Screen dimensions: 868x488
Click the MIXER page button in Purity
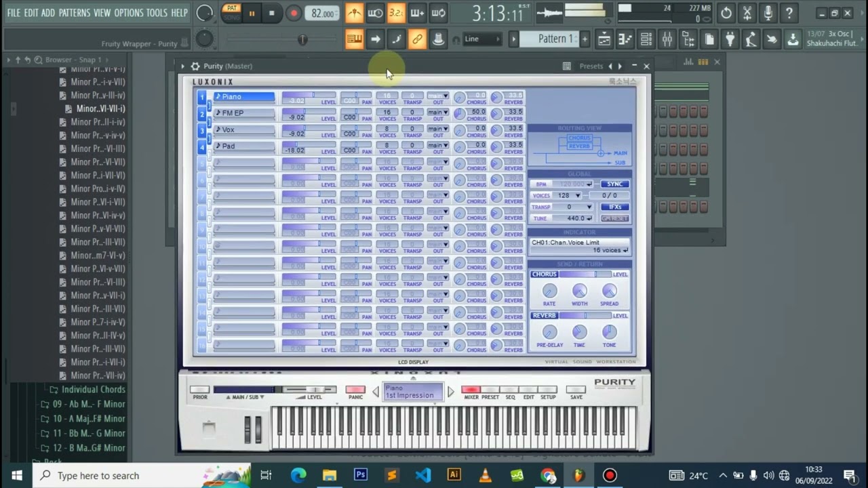click(471, 390)
